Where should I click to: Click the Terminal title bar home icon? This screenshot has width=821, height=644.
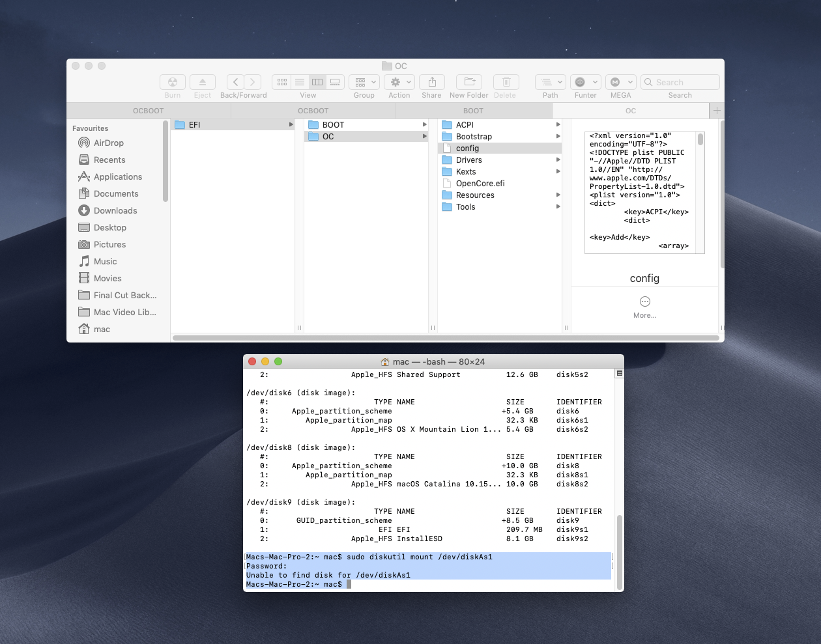pyautogui.click(x=385, y=362)
